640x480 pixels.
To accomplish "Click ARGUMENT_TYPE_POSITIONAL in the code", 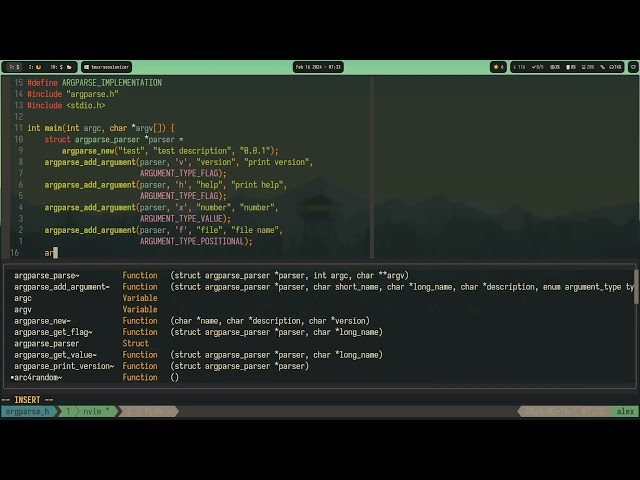I will click(x=191, y=241).
